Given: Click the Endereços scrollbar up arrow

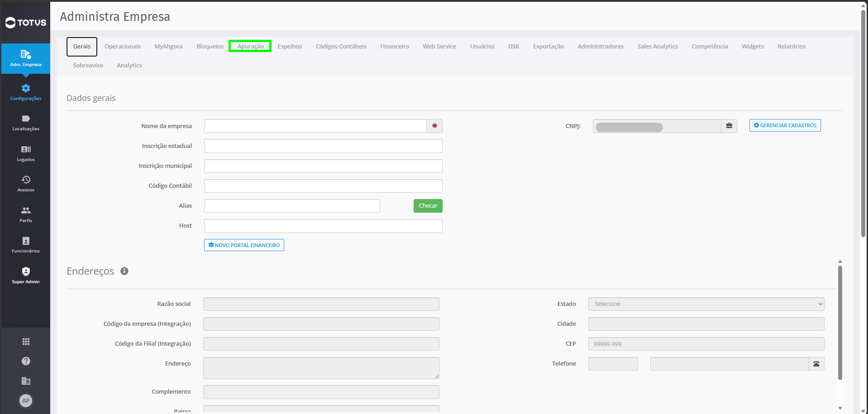Looking at the screenshot, I should (x=840, y=262).
